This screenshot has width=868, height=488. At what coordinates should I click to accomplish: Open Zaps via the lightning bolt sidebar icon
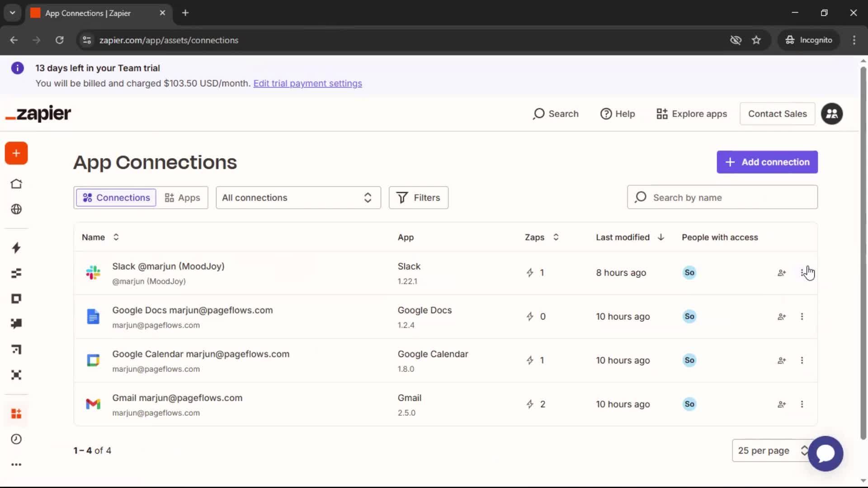16,248
